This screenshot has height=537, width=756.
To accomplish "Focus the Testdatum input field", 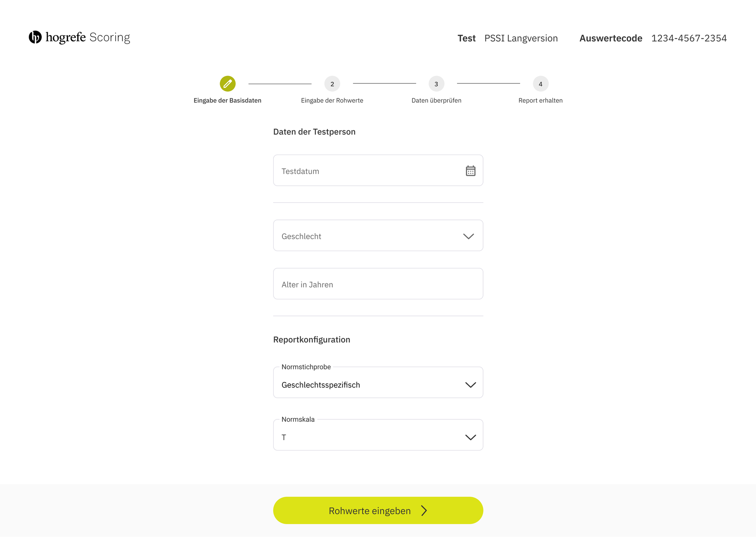I will click(378, 170).
